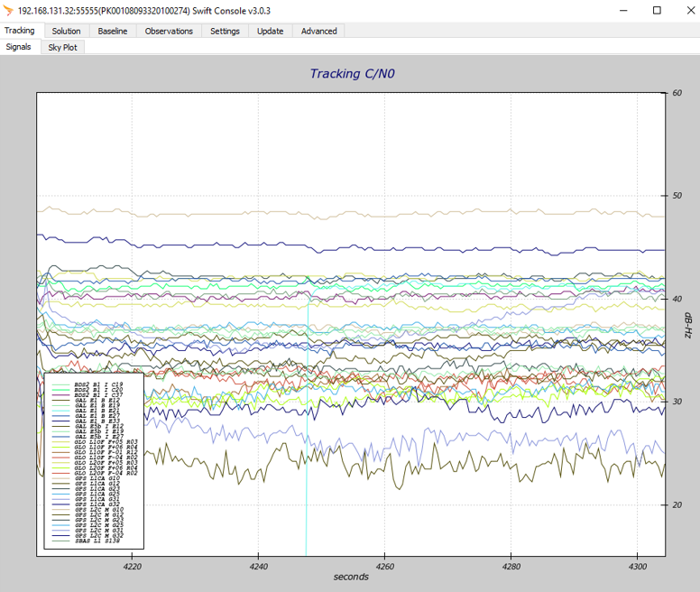Select the Signals sub-tab
This screenshot has width=700, height=592.
18,47
